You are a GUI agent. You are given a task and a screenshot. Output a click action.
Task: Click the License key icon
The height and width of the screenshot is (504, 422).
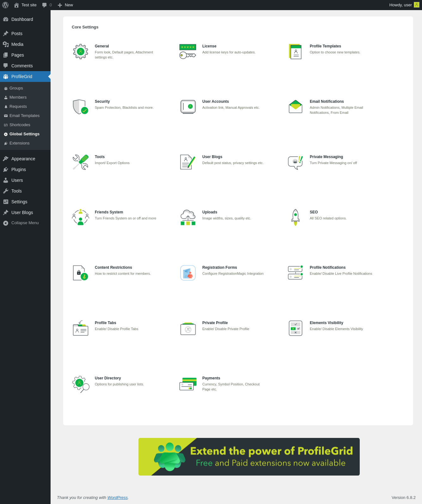coord(188,52)
